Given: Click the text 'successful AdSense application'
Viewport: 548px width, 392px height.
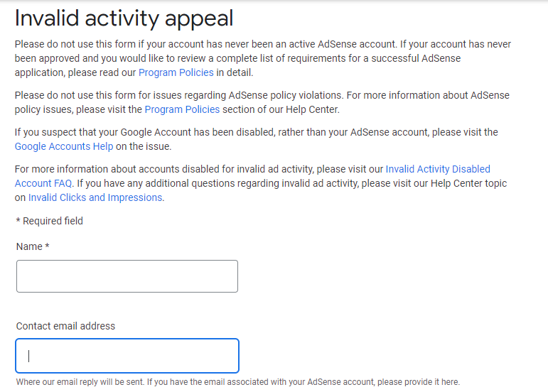Looking at the screenshot, I should tap(426, 58).
